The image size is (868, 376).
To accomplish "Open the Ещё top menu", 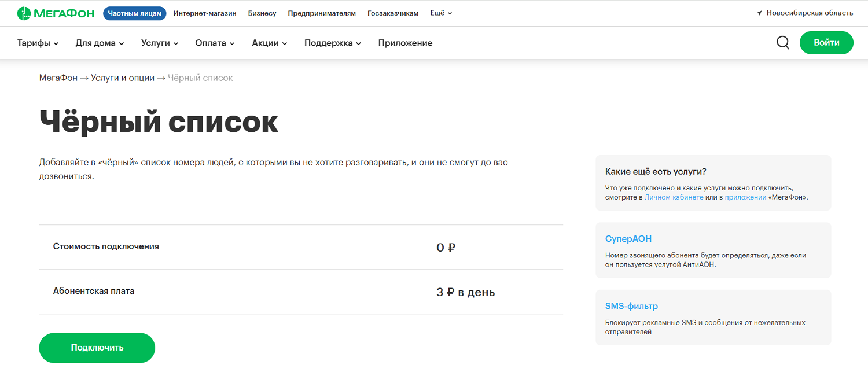I will (441, 13).
